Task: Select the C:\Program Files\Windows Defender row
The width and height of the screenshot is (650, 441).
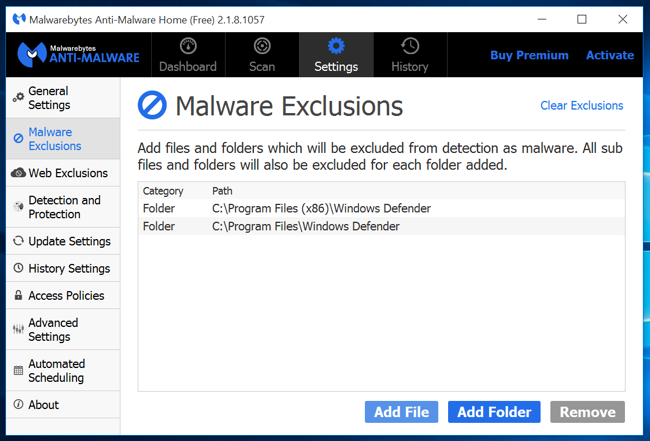Action: point(381,226)
